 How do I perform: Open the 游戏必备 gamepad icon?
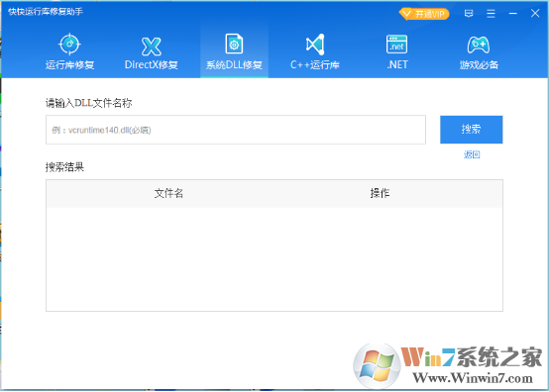click(479, 45)
